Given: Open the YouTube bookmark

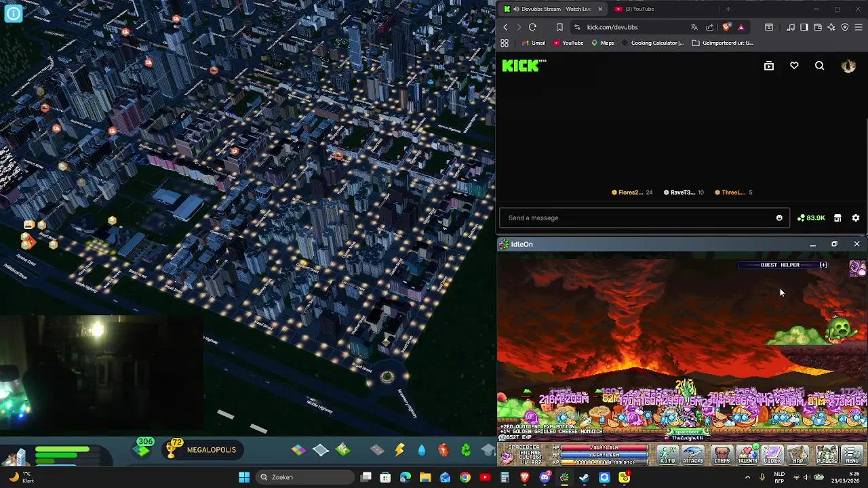Looking at the screenshot, I should click(x=568, y=43).
